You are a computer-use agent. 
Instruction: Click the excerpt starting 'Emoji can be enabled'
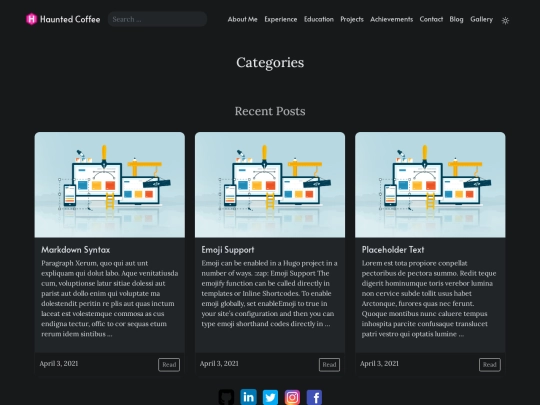(270, 293)
